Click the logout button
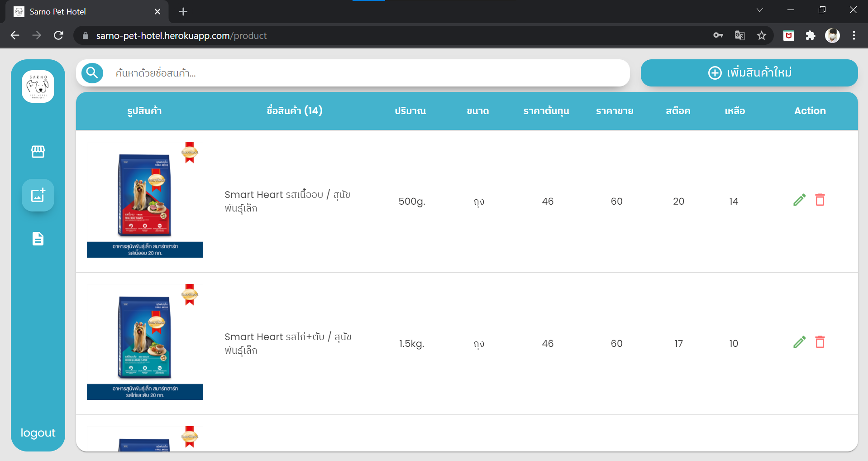 38,432
